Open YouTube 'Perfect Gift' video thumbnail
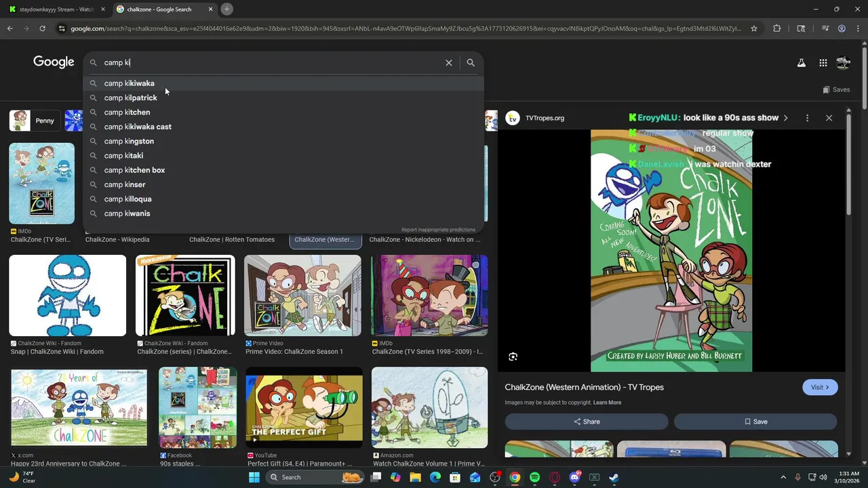The height and width of the screenshot is (488, 868). [x=304, y=407]
